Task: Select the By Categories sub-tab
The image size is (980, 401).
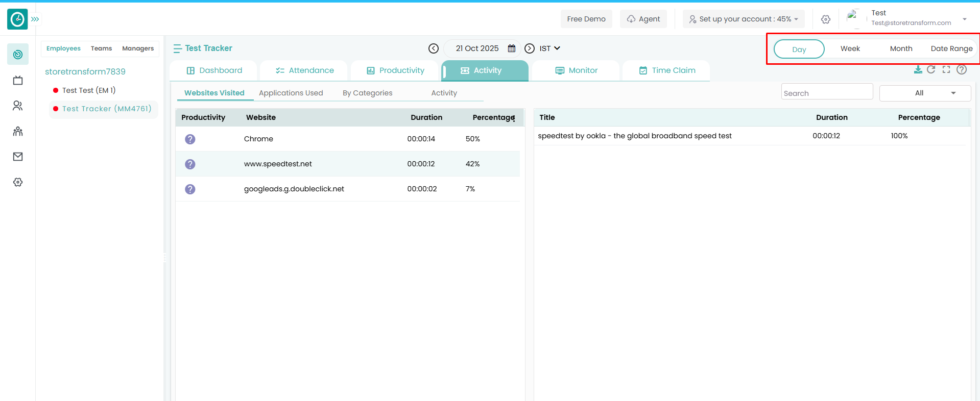Action: (x=368, y=93)
